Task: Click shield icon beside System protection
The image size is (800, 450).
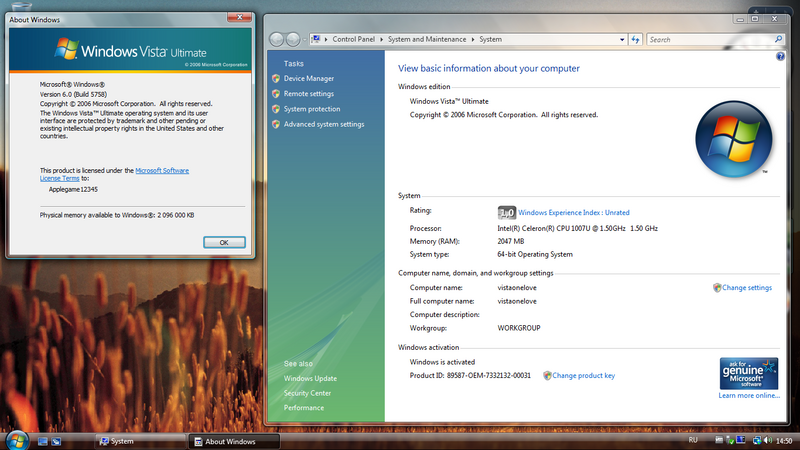Action: 276,109
